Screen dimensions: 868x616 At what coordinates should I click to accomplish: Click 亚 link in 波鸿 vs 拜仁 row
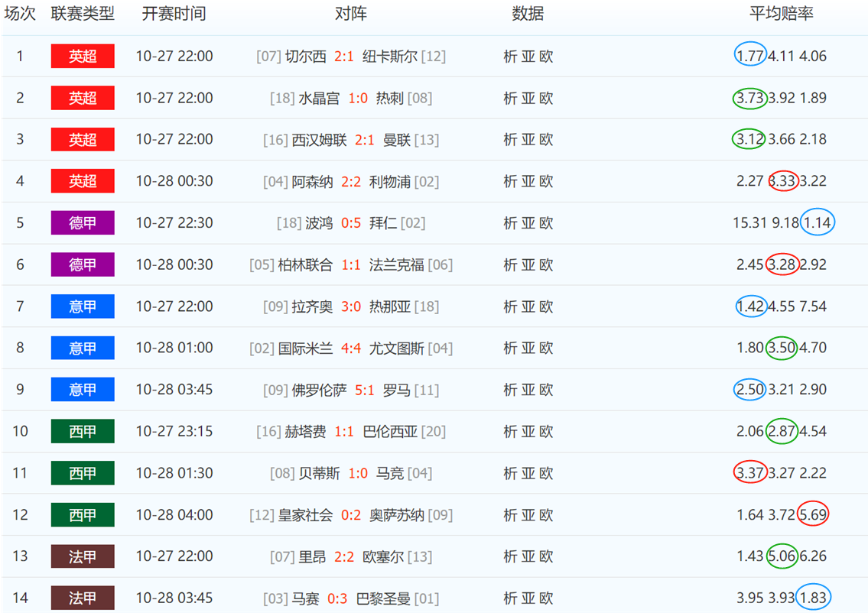point(528,223)
